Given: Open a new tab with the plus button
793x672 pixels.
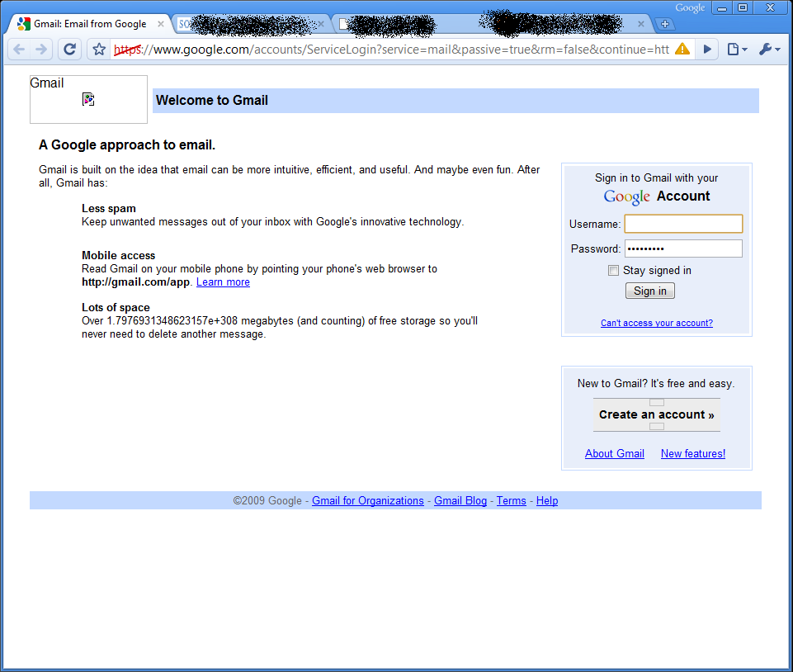Looking at the screenshot, I should tap(665, 24).
